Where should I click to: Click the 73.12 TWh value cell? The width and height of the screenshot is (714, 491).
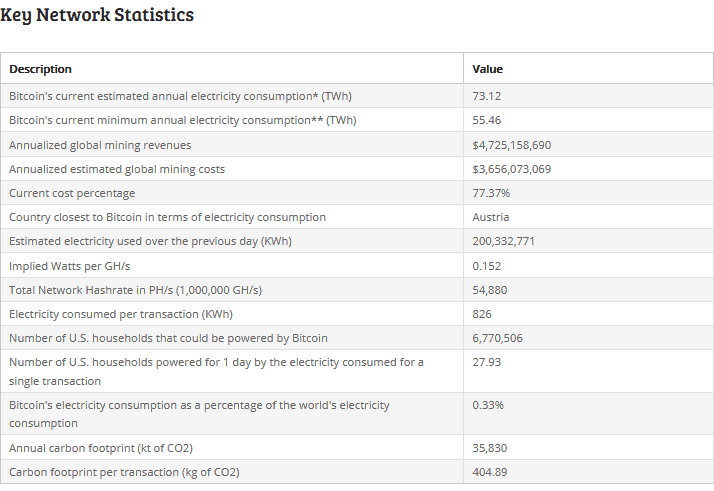tap(486, 97)
